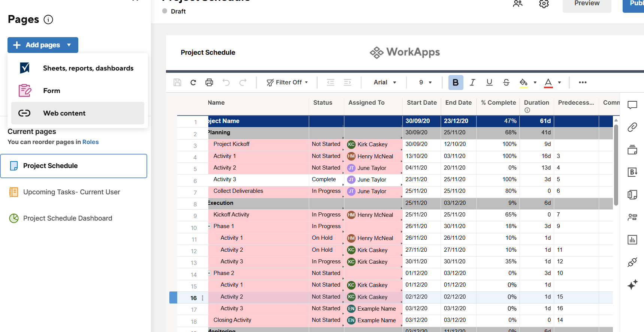Open the Add pages dropdown button
The width and height of the screenshot is (644, 332).
(43, 45)
